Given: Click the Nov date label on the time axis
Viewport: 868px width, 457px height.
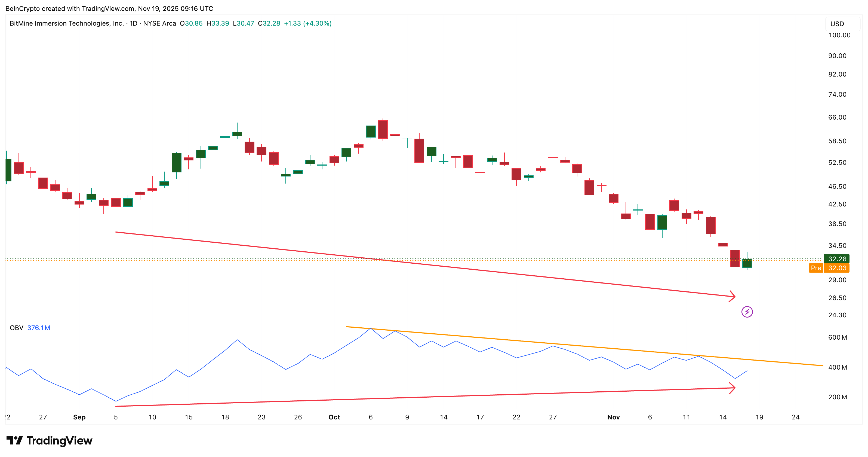Looking at the screenshot, I should [x=613, y=417].
